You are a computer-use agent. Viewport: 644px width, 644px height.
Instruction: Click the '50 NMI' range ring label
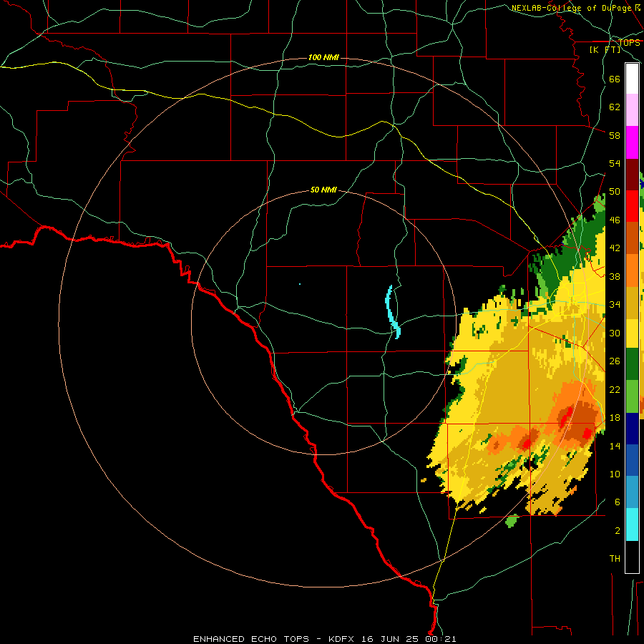(323, 190)
